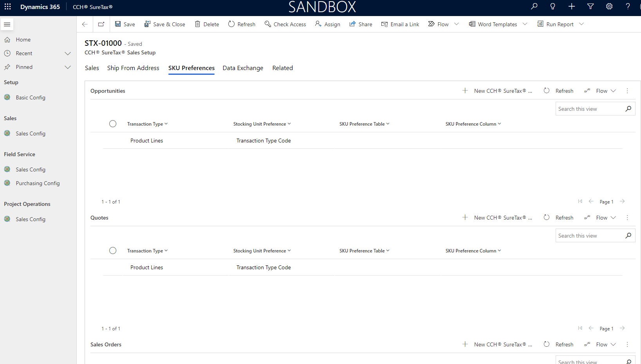Open Home in the sidebar

23,40
